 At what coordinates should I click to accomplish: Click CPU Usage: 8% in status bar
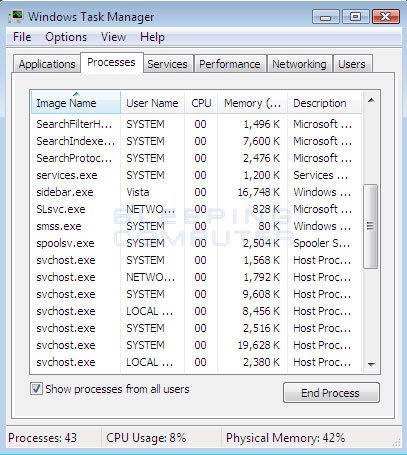tap(146, 438)
